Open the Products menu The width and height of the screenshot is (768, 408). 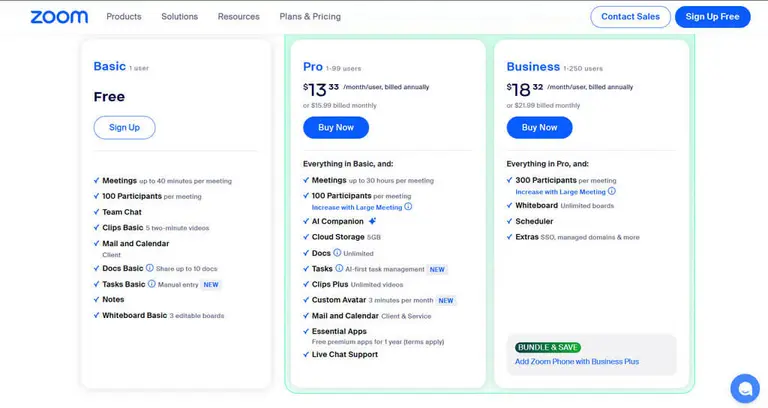click(x=124, y=17)
